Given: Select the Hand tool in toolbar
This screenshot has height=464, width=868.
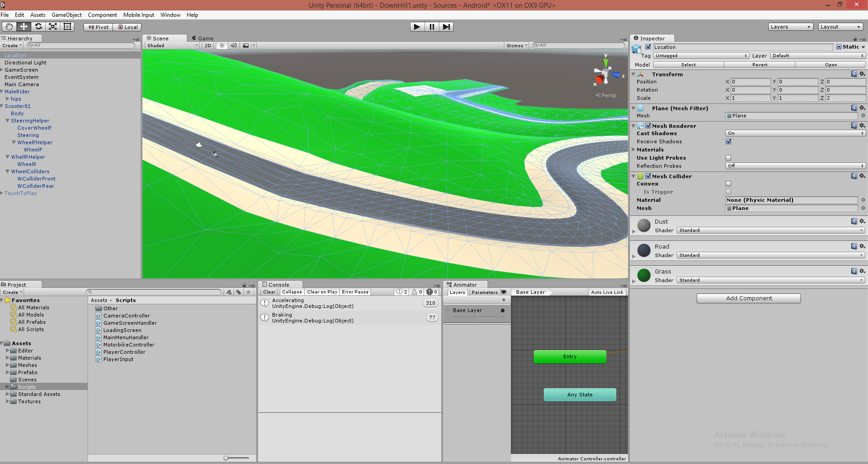Looking at the screenshot, I should pos(9,27).
